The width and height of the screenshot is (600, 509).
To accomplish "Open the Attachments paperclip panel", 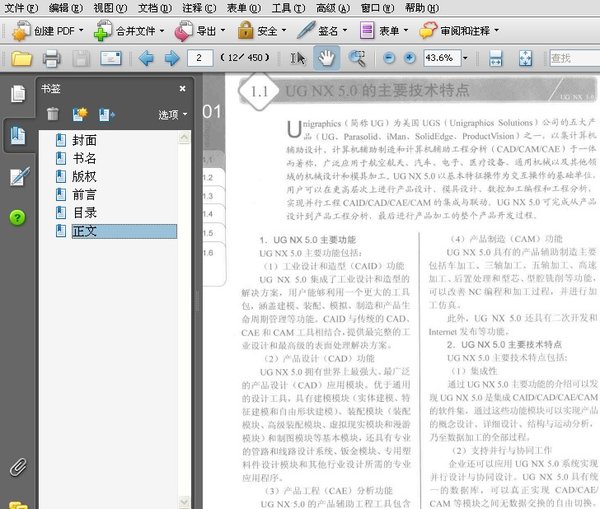I will [x=17, y=467].
